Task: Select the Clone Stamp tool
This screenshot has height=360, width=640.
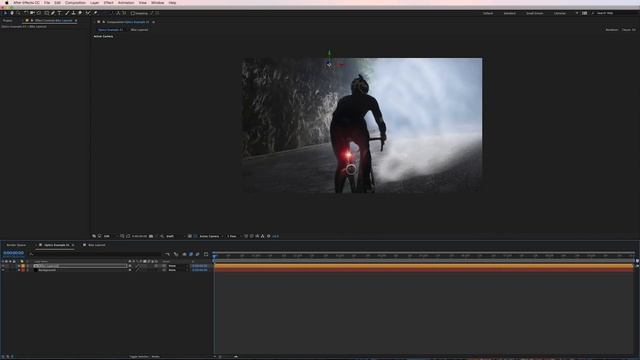Action: coord(73,13)
